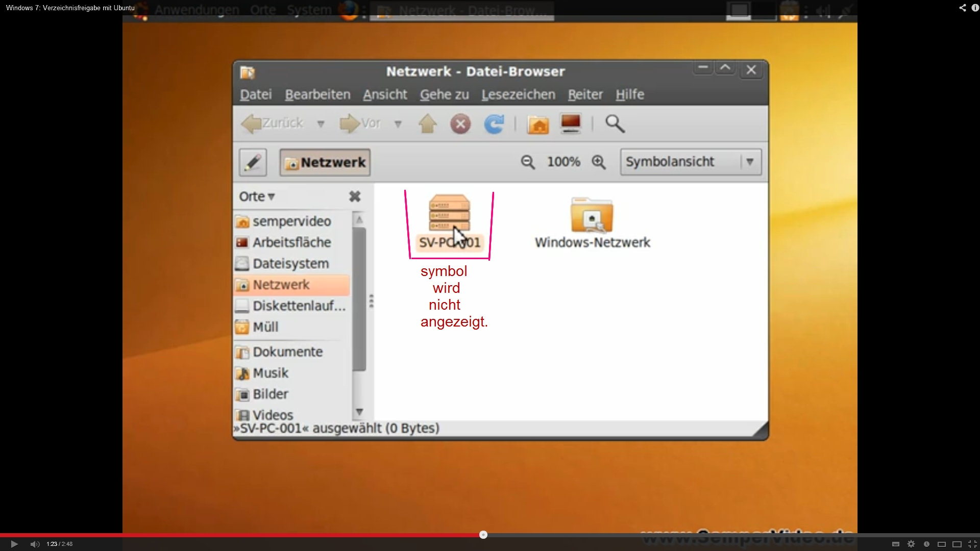Open the Lesezeichen menu

pos(518,95)
